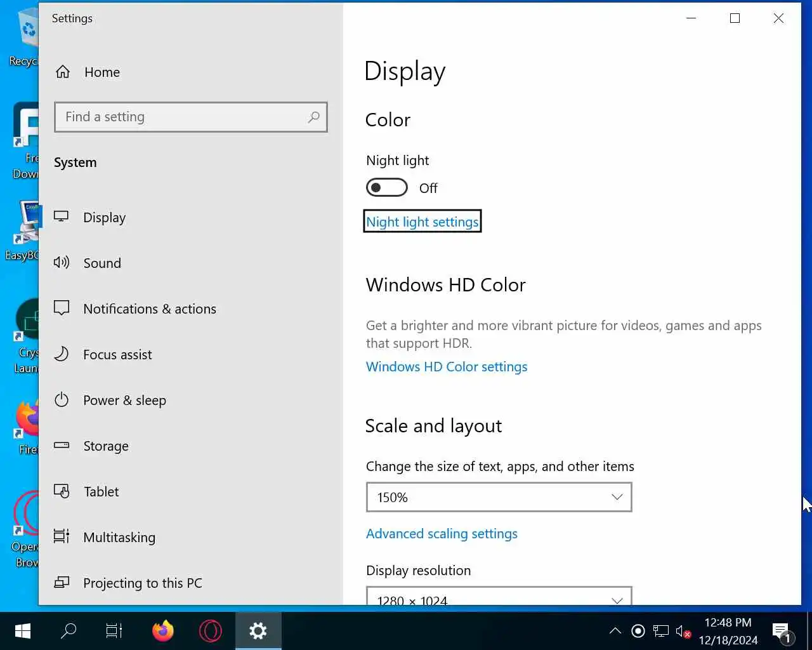Image resolution: width=812 pixels, height=650 pixels.
Task: Open Projecting to this PC settings
Action: pyautogui.click(x=191, y=583)
